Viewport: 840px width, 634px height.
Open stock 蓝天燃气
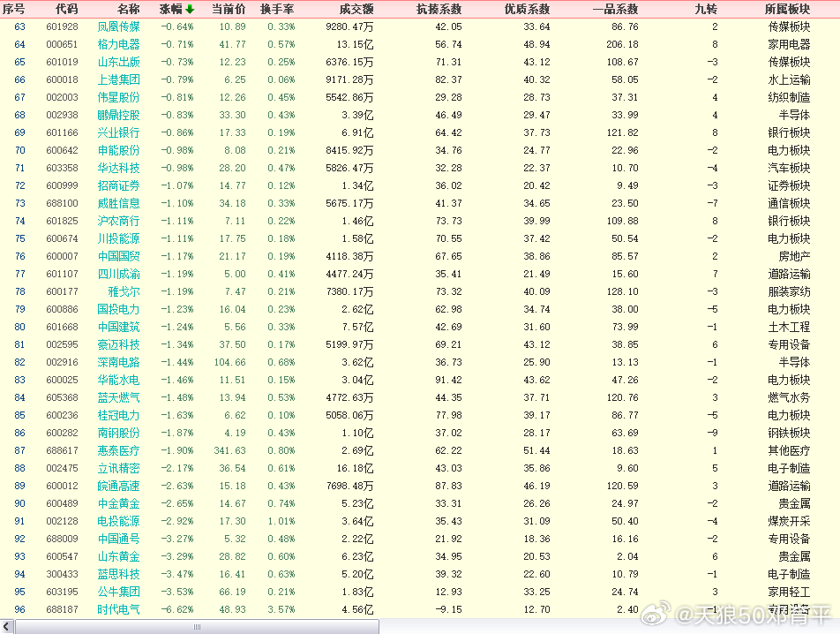[x=118, y=397]
